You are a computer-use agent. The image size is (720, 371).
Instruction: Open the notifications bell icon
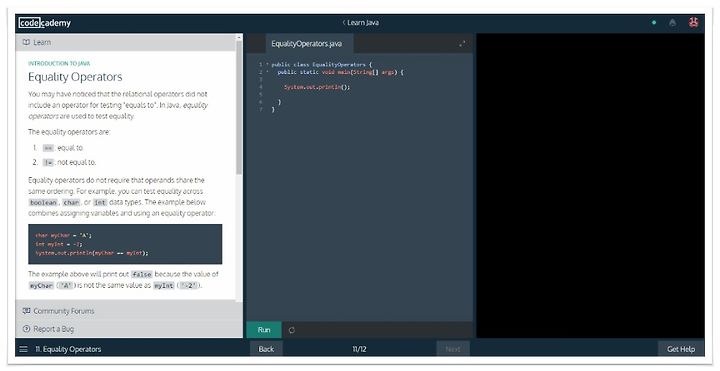[x=673, y=22]
